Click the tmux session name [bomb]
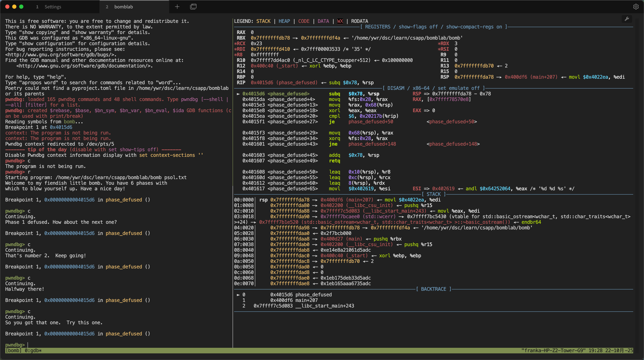The height and width of the screenshot is (360, 644). [x=13, y=351]
